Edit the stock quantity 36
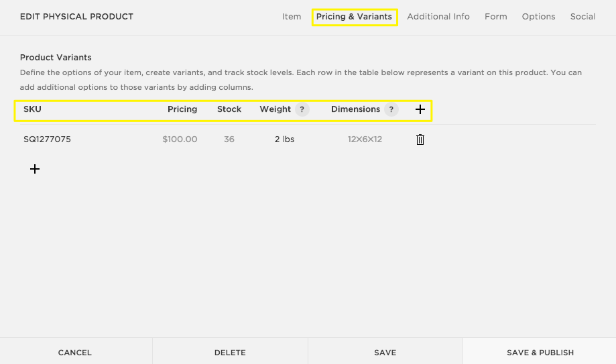This screenshot has height=364, width=616. pos(229,139)
